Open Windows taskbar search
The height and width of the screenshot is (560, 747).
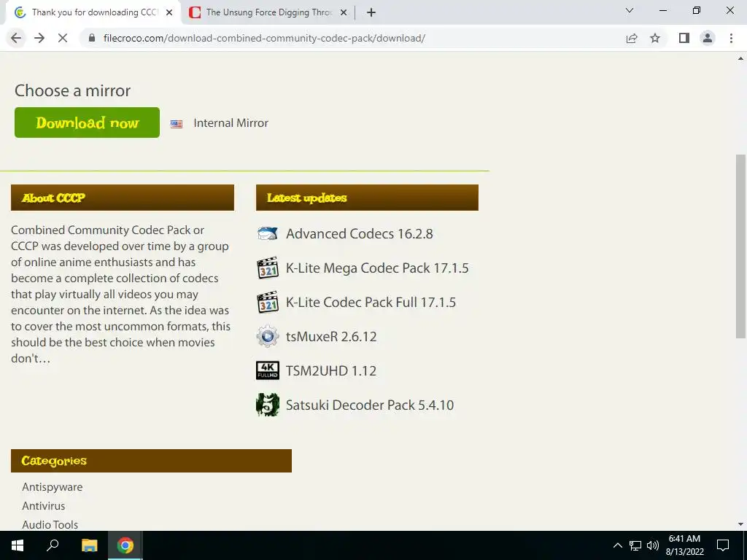[x=53, y=545]
